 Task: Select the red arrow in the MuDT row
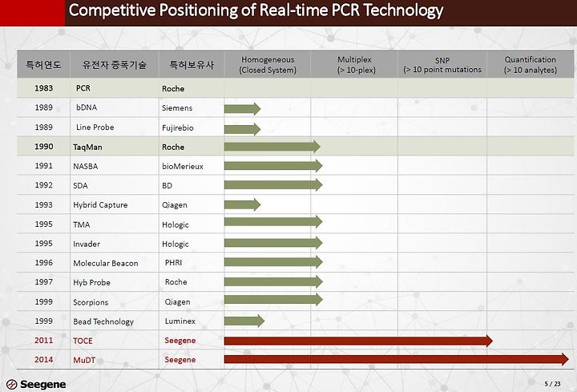[397, 359]
